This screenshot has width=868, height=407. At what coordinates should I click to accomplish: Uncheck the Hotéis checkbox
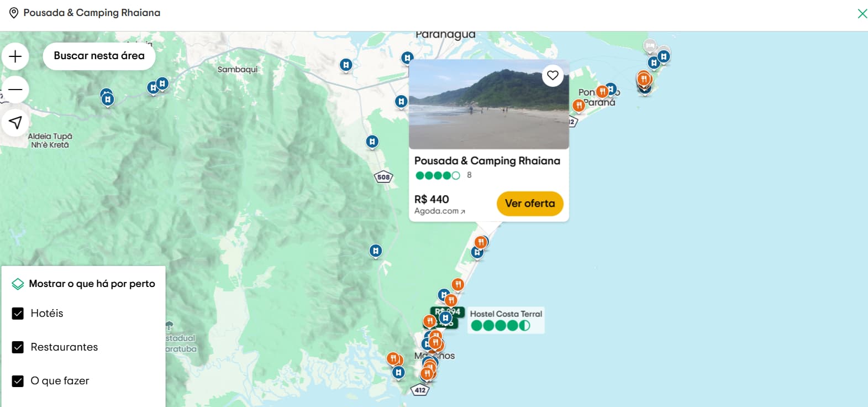[18, 314]
